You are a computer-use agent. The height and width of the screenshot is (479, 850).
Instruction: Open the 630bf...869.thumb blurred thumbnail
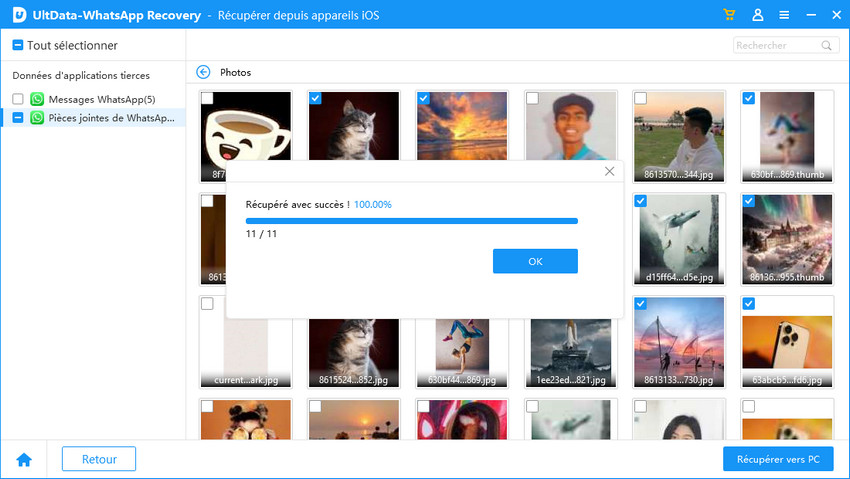[787, 137]
